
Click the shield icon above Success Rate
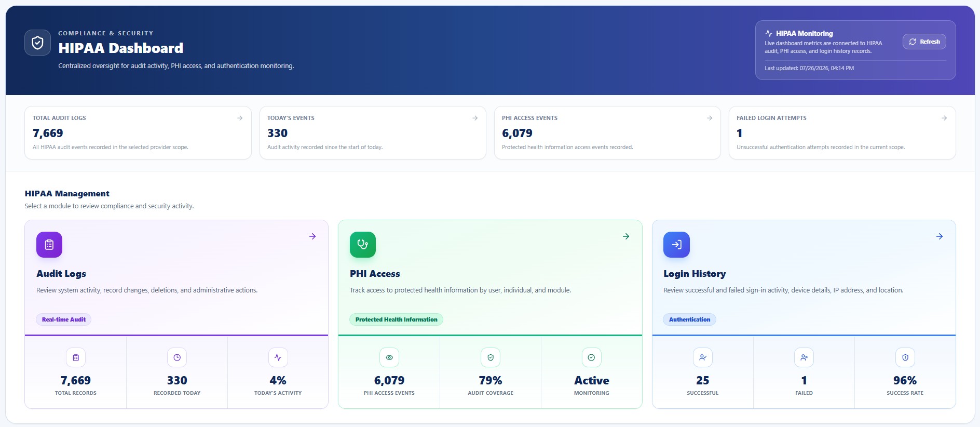point(905,357)
